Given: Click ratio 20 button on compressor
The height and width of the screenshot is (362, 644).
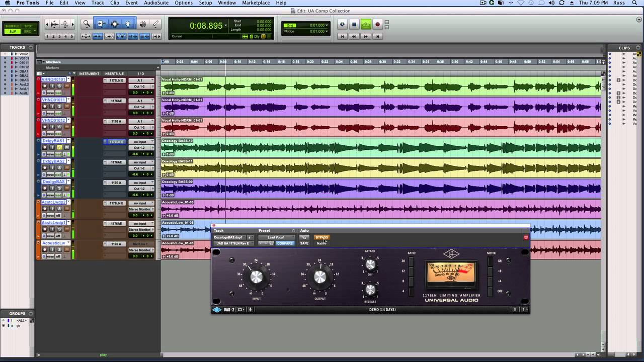Looking at the screenshot, I should click(411, 261).
